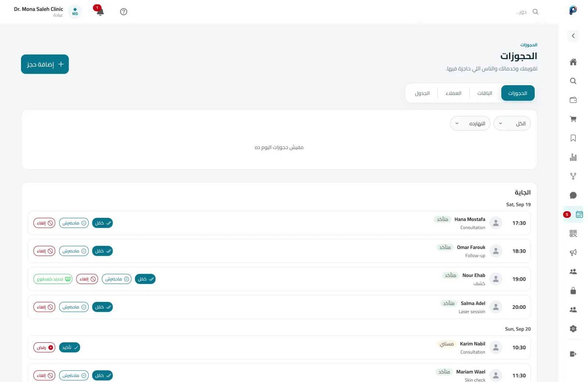588x382 pixels.
Task: Open the shopping cart sidebar icon
Action: point(573,119)
